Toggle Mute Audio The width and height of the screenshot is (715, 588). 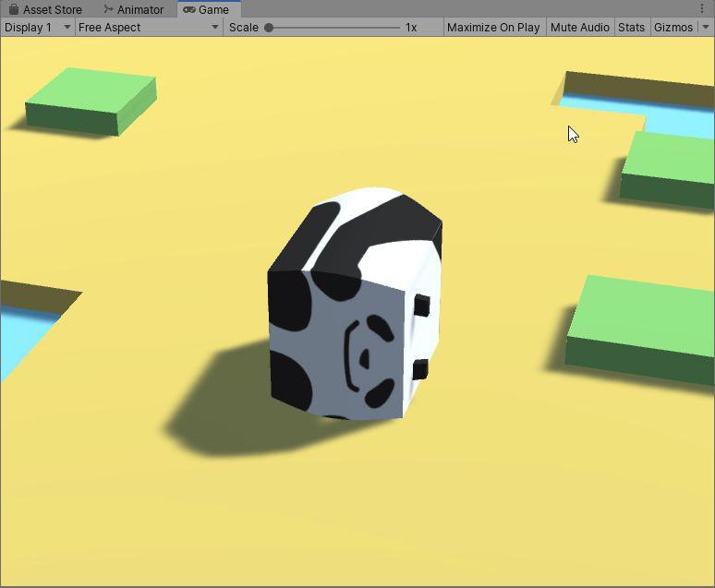[580, 28]
